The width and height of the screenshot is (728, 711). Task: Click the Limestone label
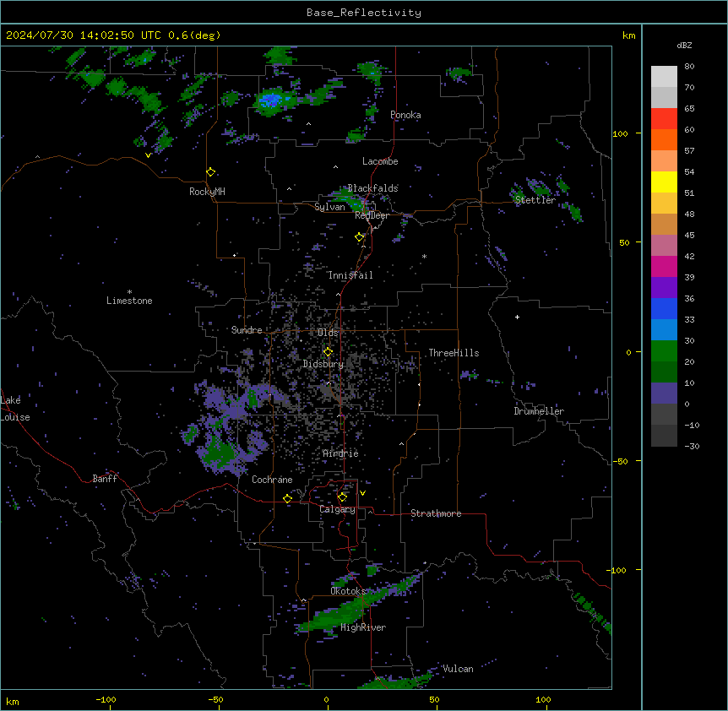[129, 301]
